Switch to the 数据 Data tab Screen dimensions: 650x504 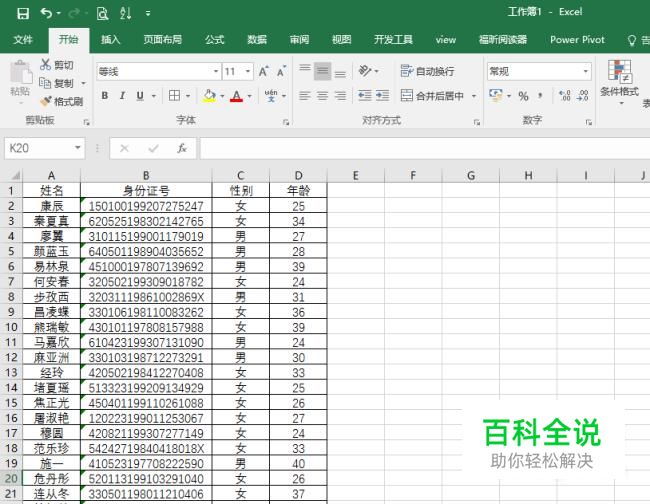[257, 39]
